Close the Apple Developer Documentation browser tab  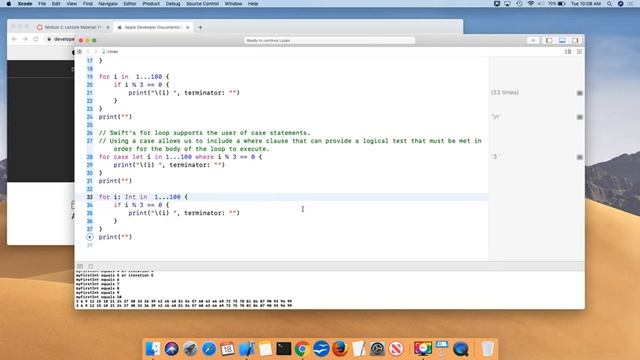pyautogui.click(x=187, y=27)
